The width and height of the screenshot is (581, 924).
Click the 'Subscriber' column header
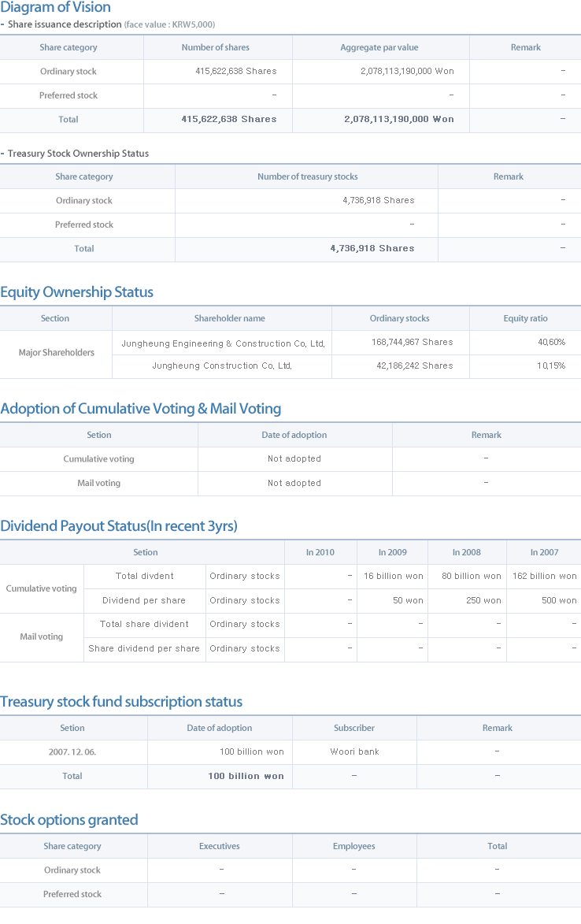click(354, 728)
